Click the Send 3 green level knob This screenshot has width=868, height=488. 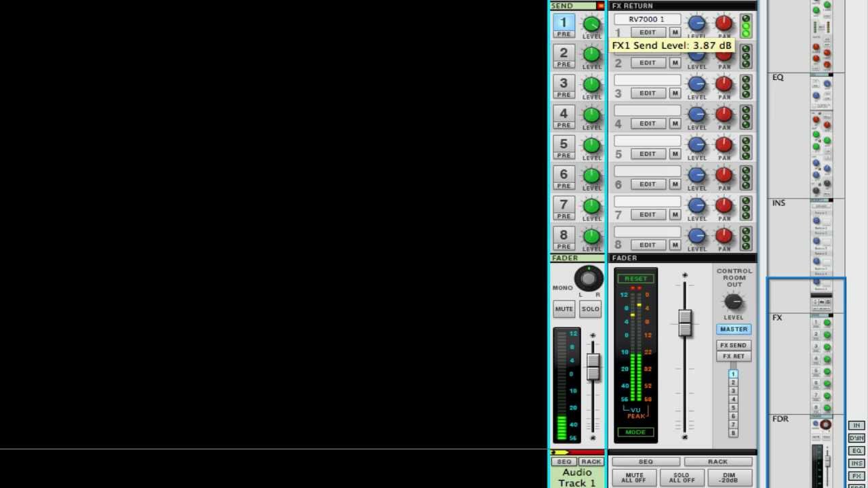click(x=591, y=85)
